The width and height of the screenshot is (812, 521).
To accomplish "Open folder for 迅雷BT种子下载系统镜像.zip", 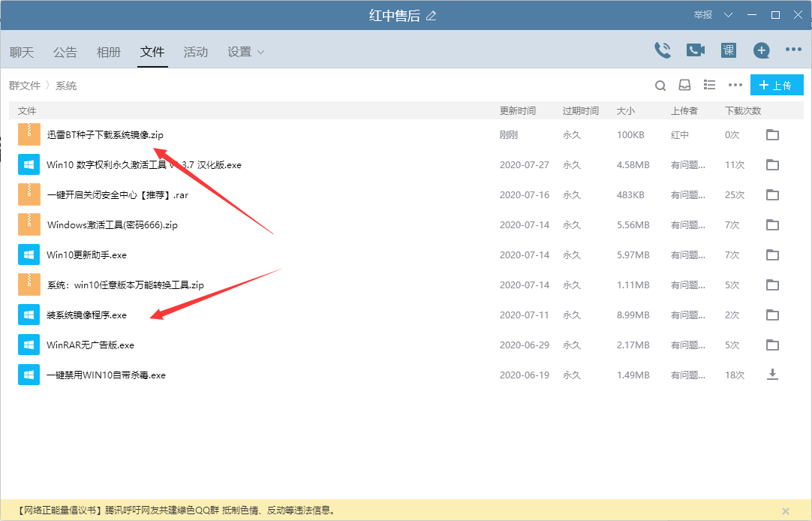I will 773,134.
